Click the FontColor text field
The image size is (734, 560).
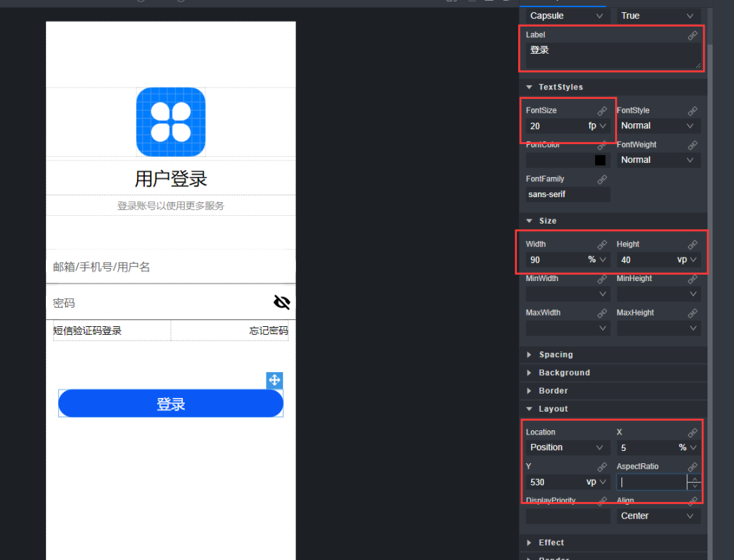pos(560,160)
